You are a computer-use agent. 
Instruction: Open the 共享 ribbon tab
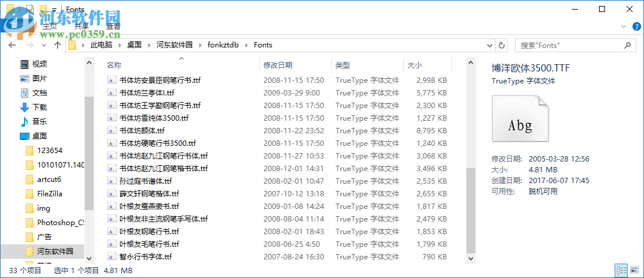[x=81, y=26]
